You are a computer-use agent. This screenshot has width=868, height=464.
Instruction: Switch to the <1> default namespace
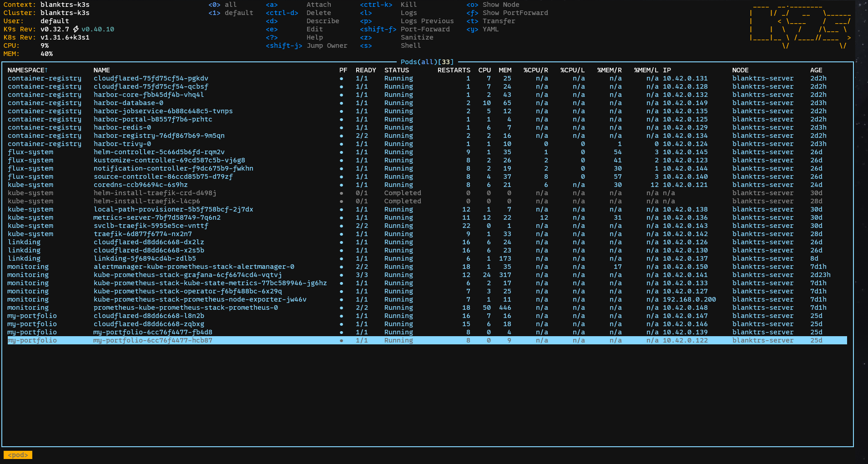[x=231, y=13]
